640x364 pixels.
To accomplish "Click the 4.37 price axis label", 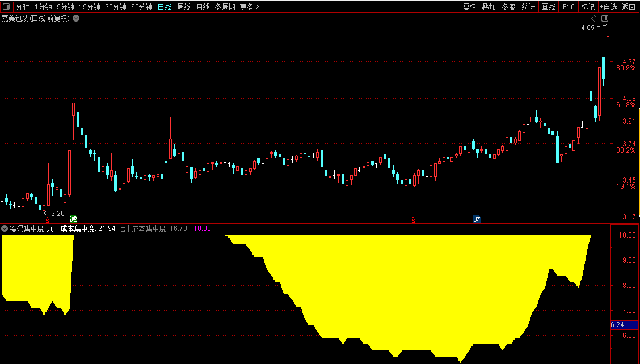I will (x=629, y=62).
